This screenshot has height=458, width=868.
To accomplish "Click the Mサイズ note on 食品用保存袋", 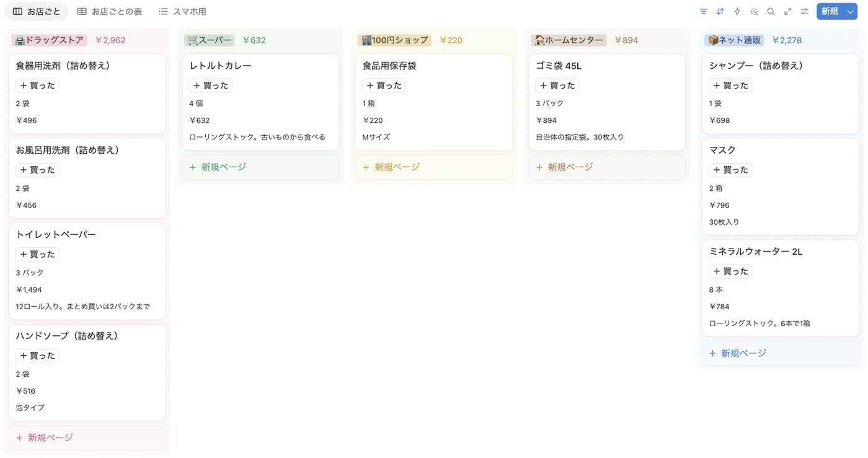I will click(376, 137).
